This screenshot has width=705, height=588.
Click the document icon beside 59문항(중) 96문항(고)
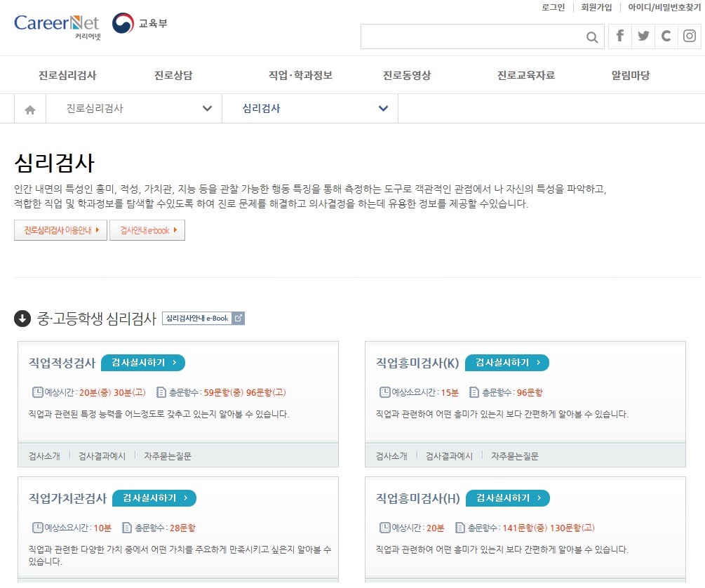[161, 392]
